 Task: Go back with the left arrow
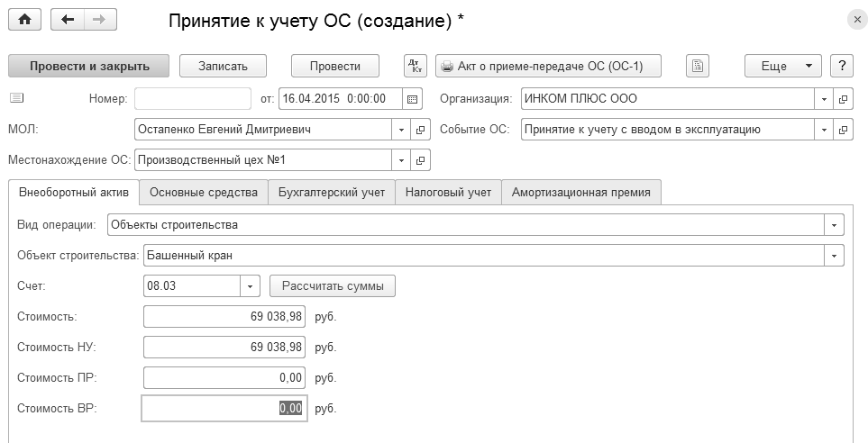point(68,20)
